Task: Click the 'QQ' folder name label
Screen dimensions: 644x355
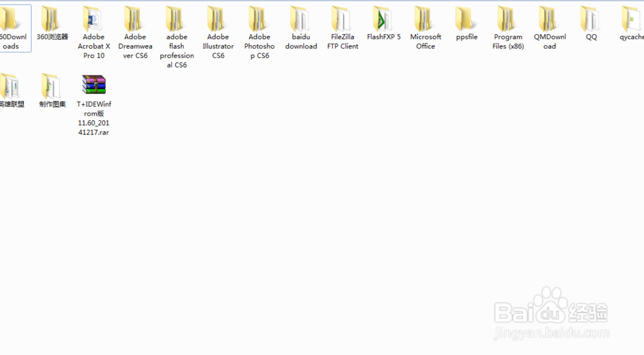Action: point(591,37)
